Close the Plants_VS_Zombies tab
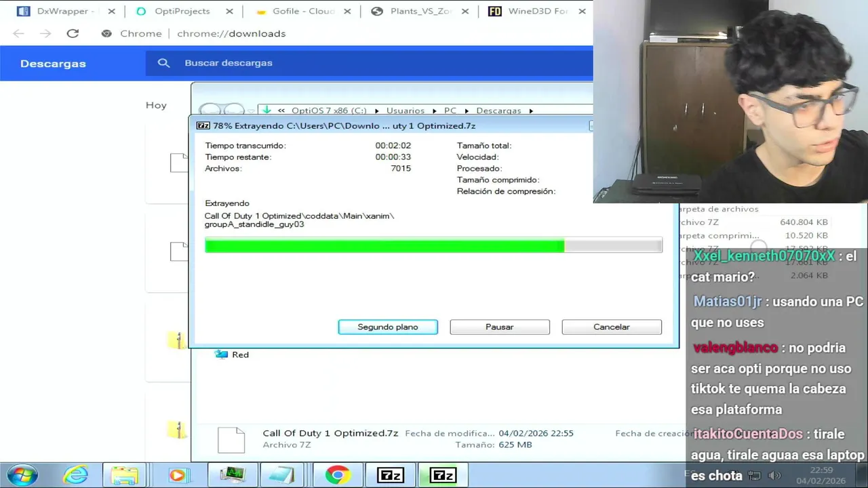Viewport: 868px width, 488px height. click(x=465, y=11)
